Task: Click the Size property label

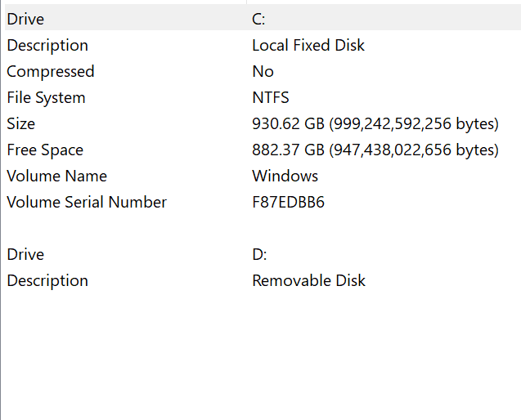Action: (x=21, y=123)
